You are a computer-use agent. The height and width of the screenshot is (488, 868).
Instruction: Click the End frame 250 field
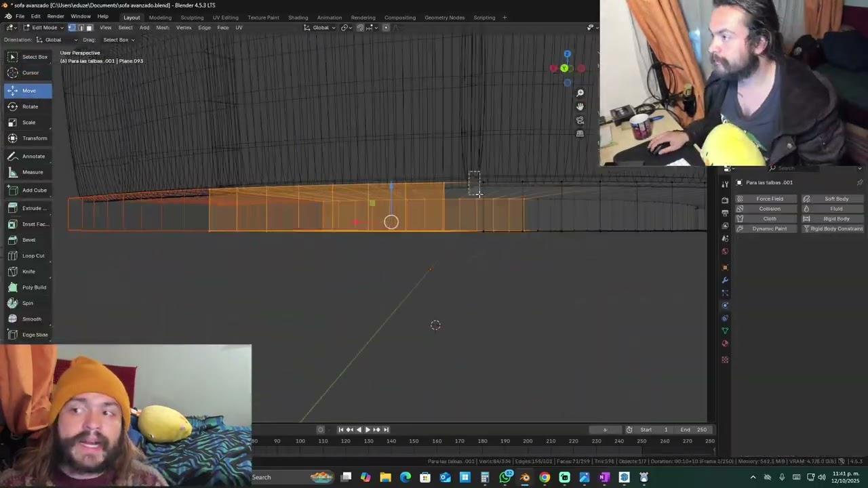click(x=693, y=430)
